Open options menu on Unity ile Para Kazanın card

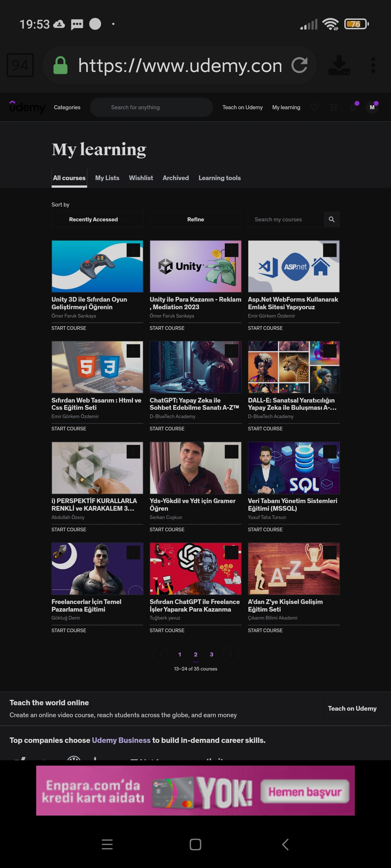click(x=232, y=250)
